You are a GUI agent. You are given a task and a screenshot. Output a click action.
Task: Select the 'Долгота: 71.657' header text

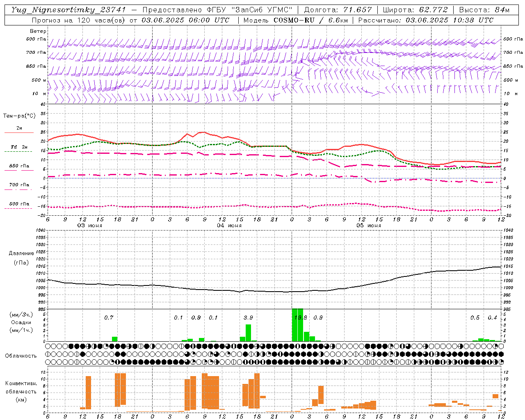(x=338, y=10)
